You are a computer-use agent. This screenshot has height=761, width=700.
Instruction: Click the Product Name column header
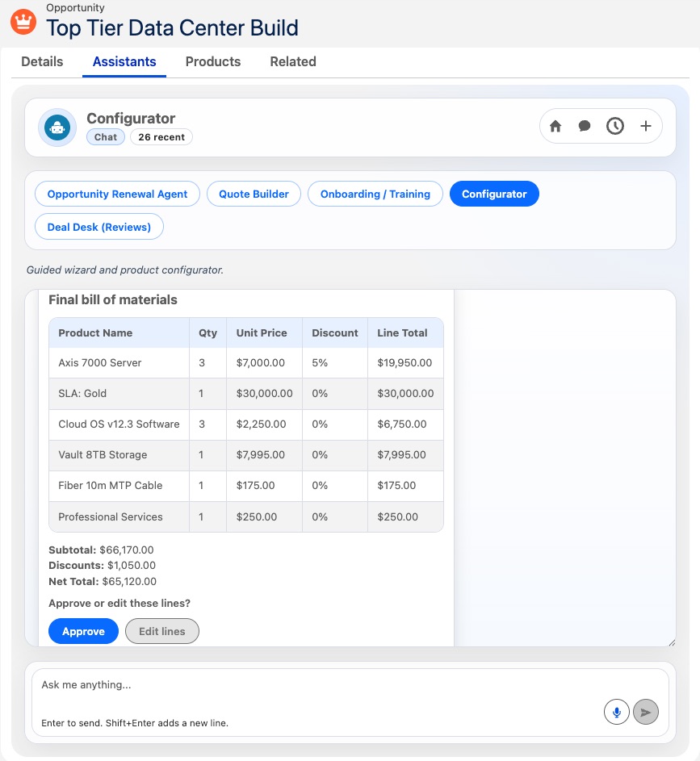coord(119,333)
